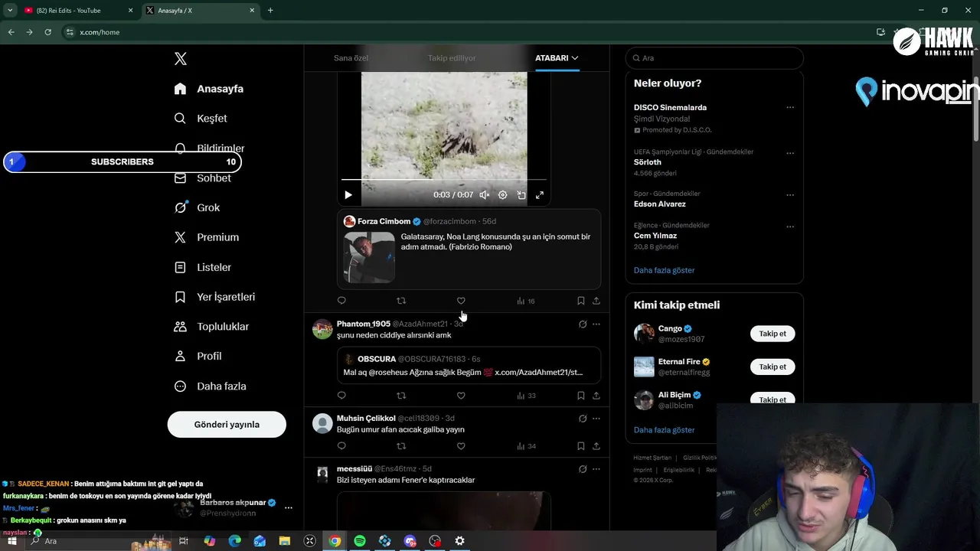Open Topluluklar communities
Image resolution: width=980 pixels, height=551 pixels.
(211, 327)
